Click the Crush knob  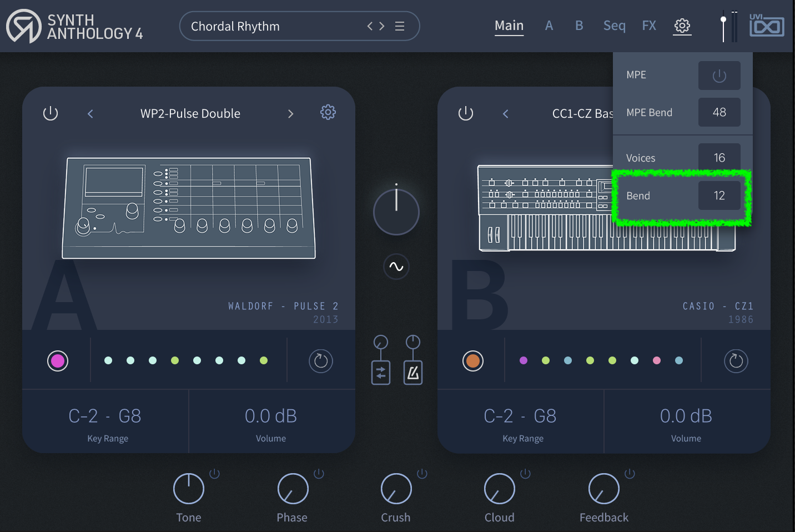[396, 489]
